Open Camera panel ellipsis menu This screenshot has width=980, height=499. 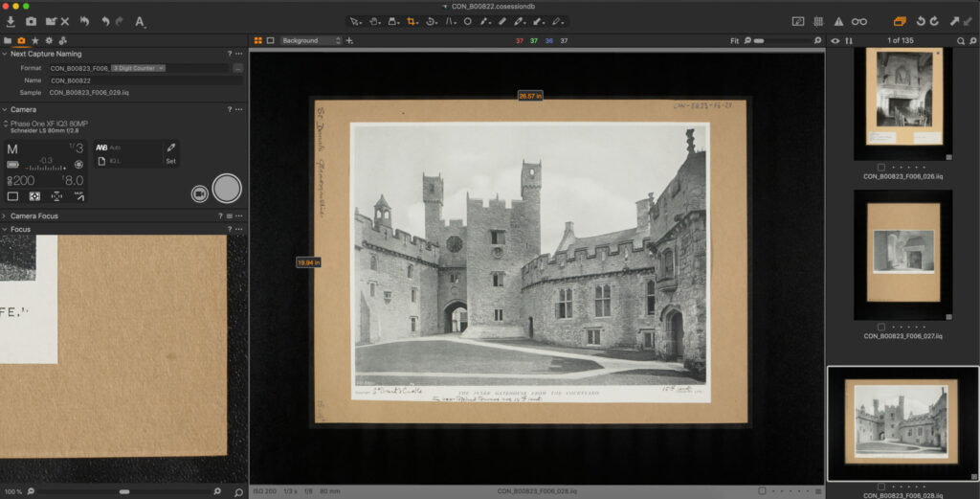point(238,109)
